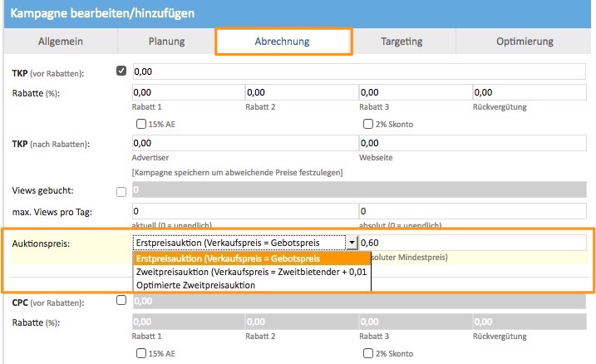The height and width of the screenshot is (364, 596).
Task: Click the TKP Rabatt 2 input field
Action: tap(302, 92)
